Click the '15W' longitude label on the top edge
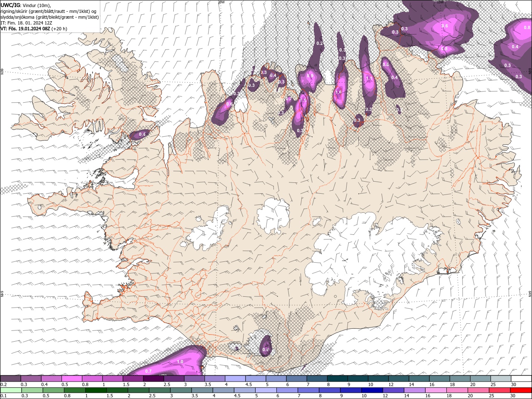 [440, 2]
